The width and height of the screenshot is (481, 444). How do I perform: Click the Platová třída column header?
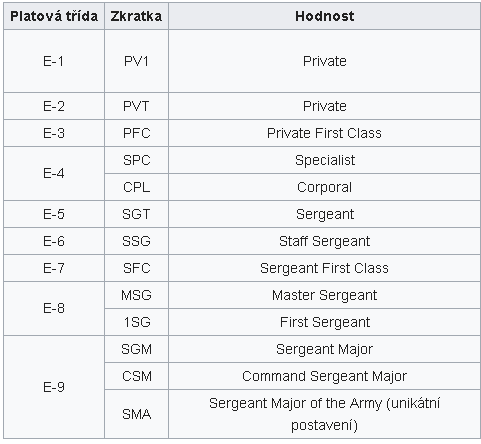coord(54,16)
